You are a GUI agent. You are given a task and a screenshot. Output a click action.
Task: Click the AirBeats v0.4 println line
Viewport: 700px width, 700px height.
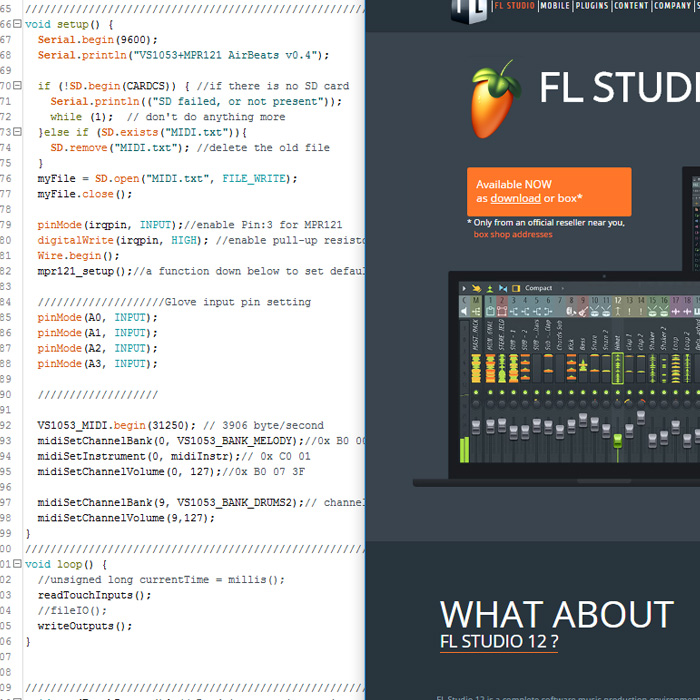[183, 55]
